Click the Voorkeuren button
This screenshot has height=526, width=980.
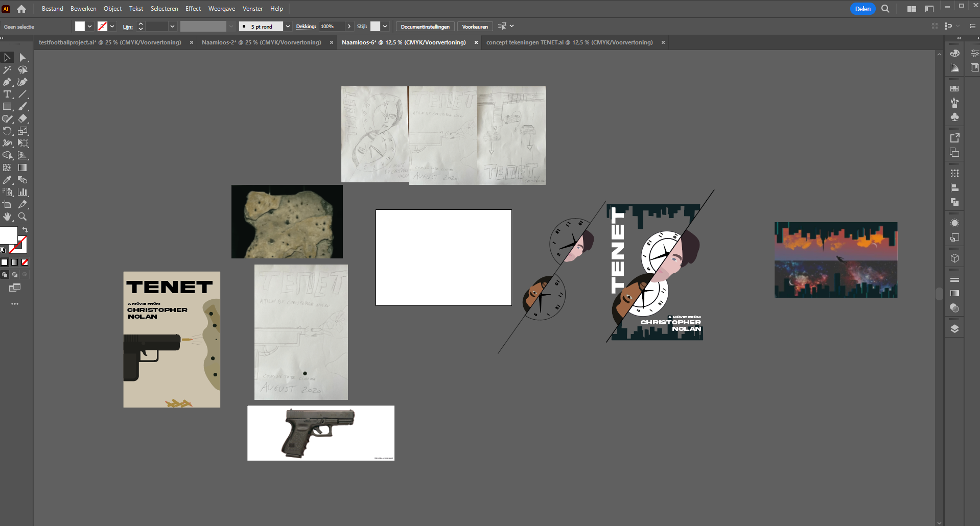pyautogui.click(x=475, y=27)
